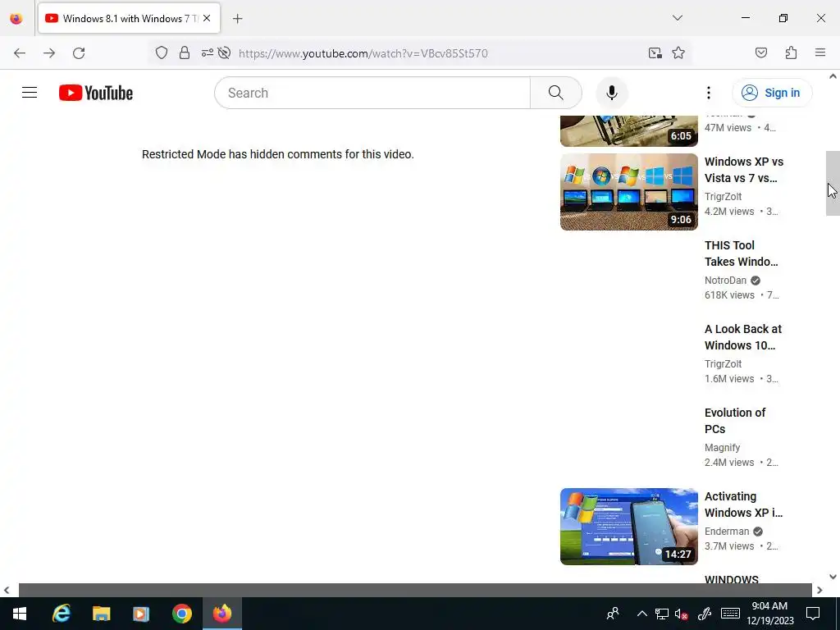This screenshot has height=630, width=840.
Task: Click the scroll up arrow of page
Action: click(833, 76)
